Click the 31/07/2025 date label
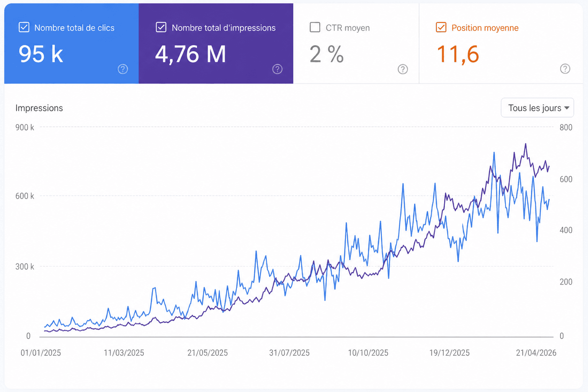 289,353
